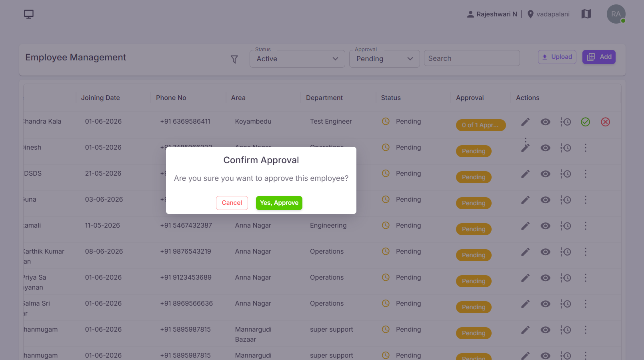
Task: Cancel the approval confirmation dialog
Action: coord(232,203)
